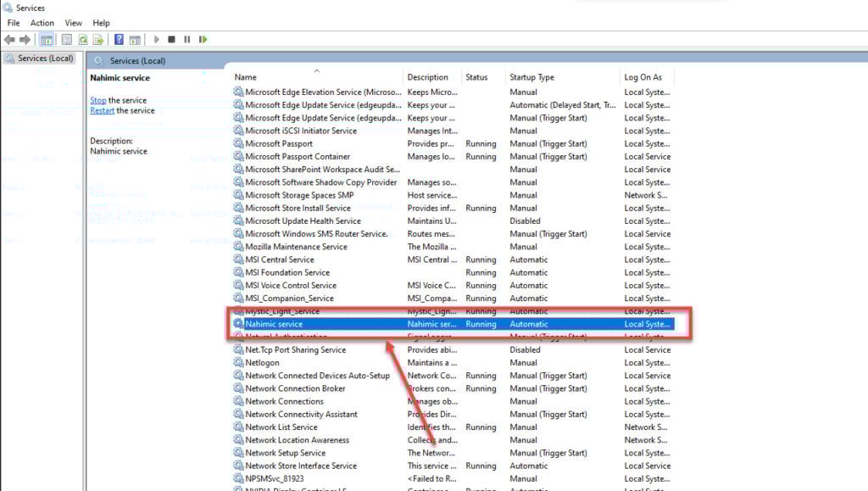
Task: Open the File menu
Action: click(14, 23)
